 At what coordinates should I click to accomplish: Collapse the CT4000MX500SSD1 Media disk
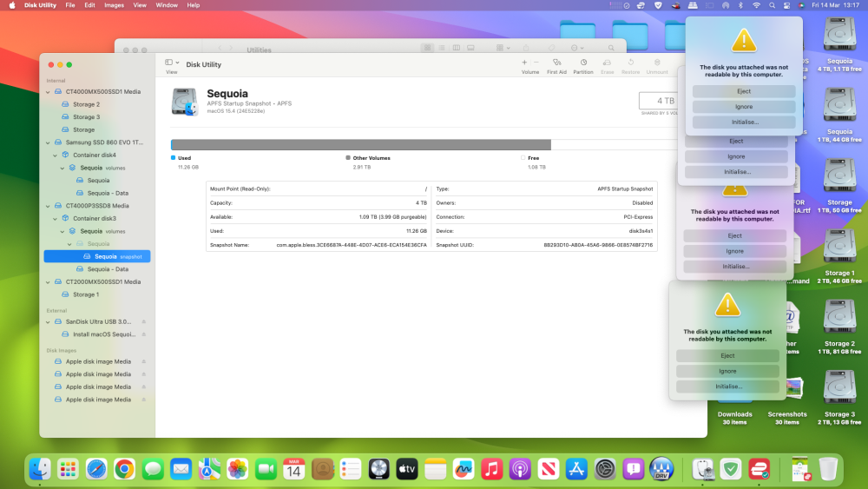(48, 92)
